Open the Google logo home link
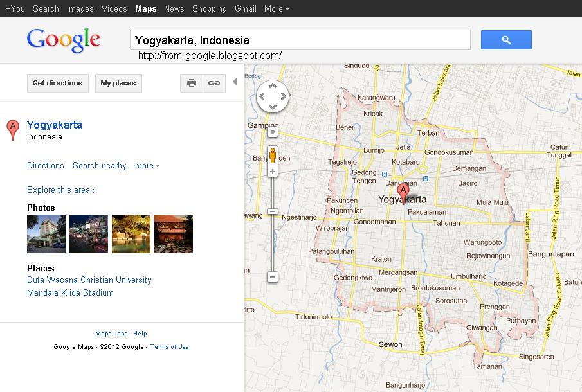Image resolution: width=582 pixels, height=392 pixels. pos(64,40)
